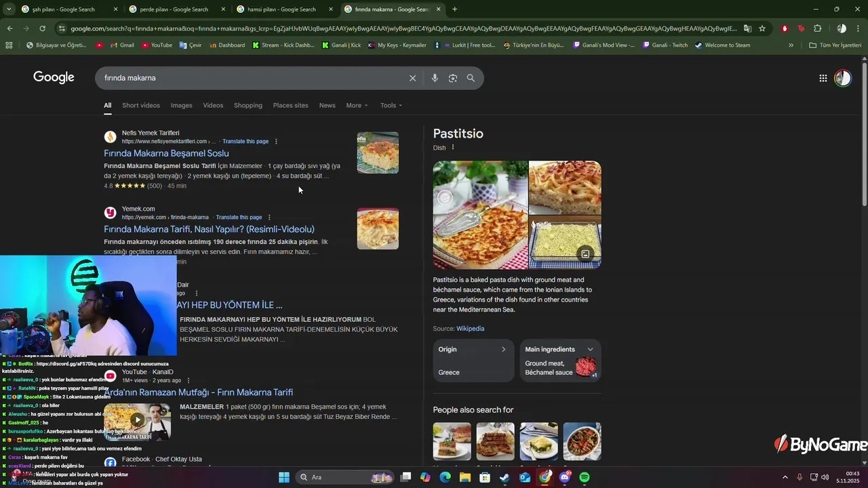Open Tüm Yer İşaretleri bookmarks folder
This screenshot has height=488, width=868.
click(x=835, y=45)
